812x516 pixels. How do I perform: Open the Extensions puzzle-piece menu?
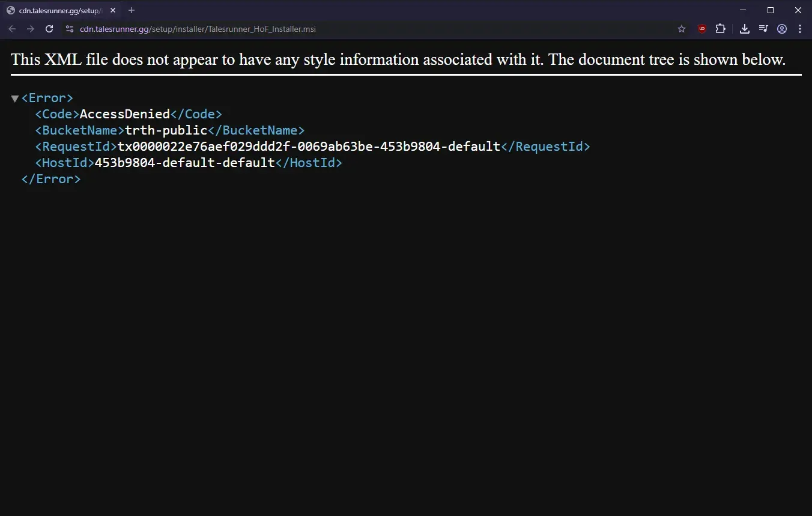click(720, 29)
